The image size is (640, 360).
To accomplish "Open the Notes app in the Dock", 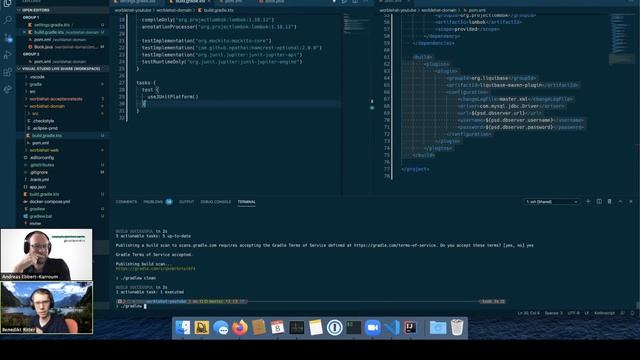I will tap(316, 328).
